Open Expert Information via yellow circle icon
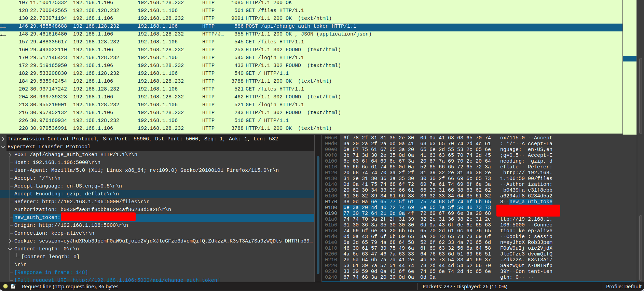The width and height of the screenshot is (644, 291). pos(5,286)
